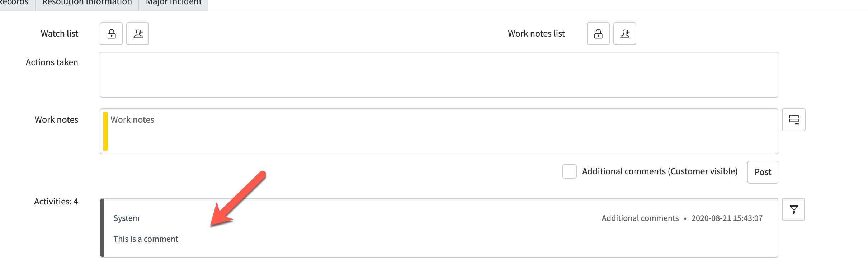Viewport: 868px width, 264px height.
Task: Click the activity timestamp 2020-08-21 15:43:07
Action: point(727,218)
